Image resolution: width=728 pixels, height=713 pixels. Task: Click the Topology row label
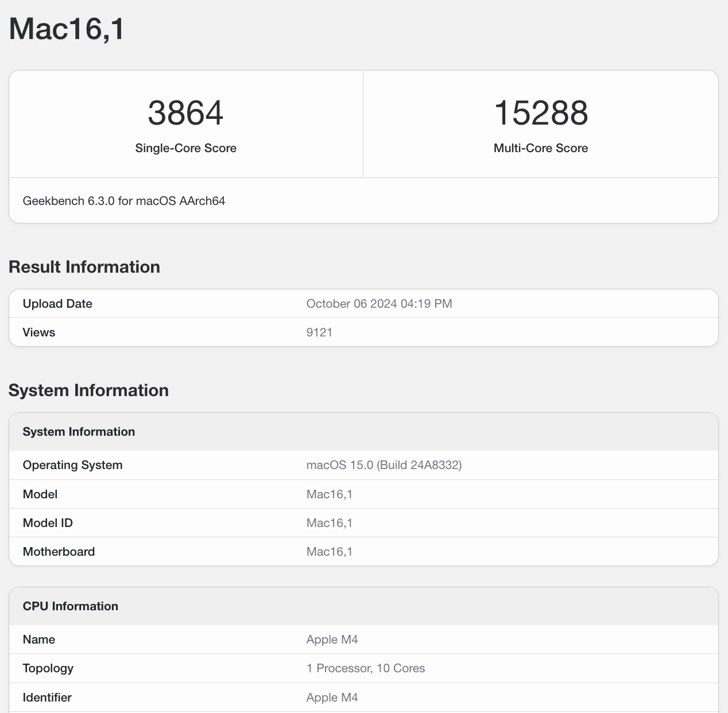48,668
